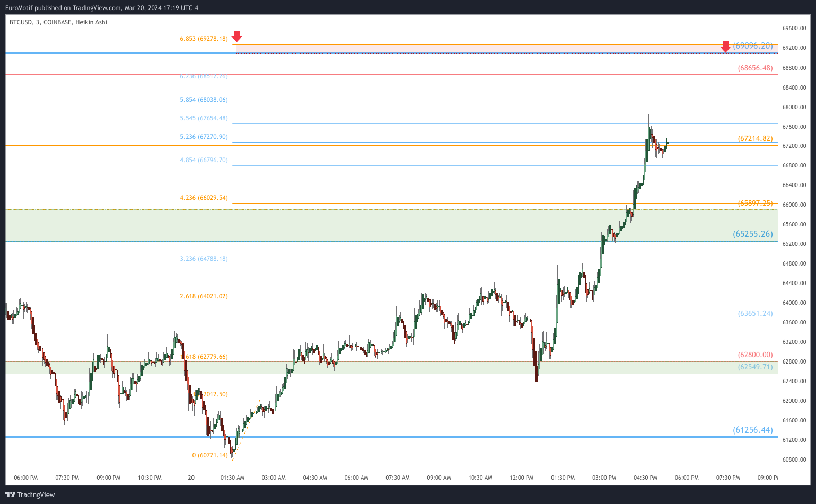The width and height of the screenshot is (816, 504).
Task: Click the (62549.71) price level label
Action: [755, 367]
